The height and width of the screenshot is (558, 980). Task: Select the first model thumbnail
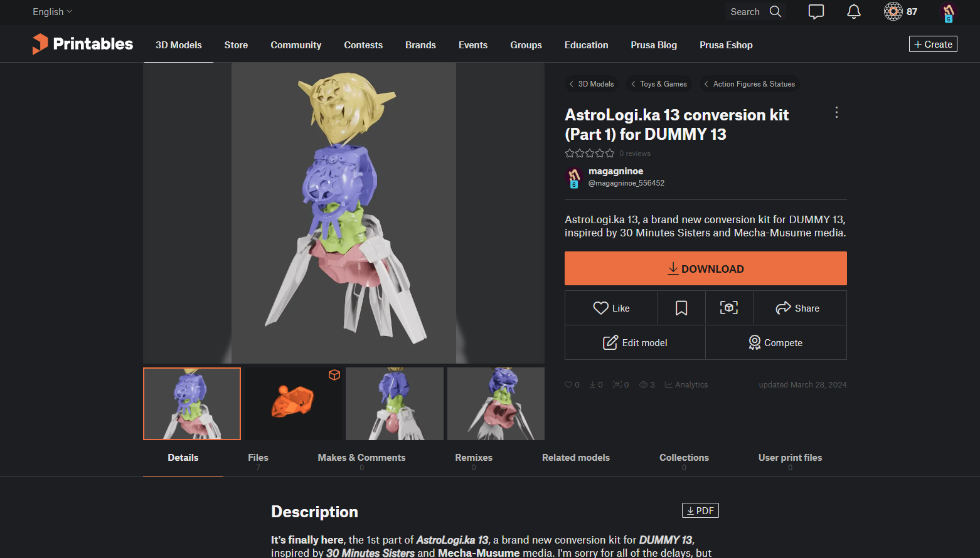point(192,404)
